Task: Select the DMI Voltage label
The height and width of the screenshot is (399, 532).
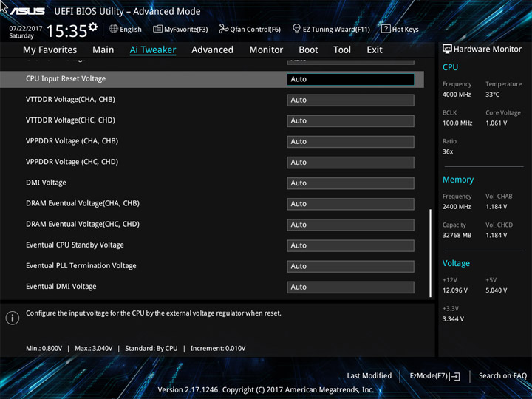Action: click(x=46, y=183)
